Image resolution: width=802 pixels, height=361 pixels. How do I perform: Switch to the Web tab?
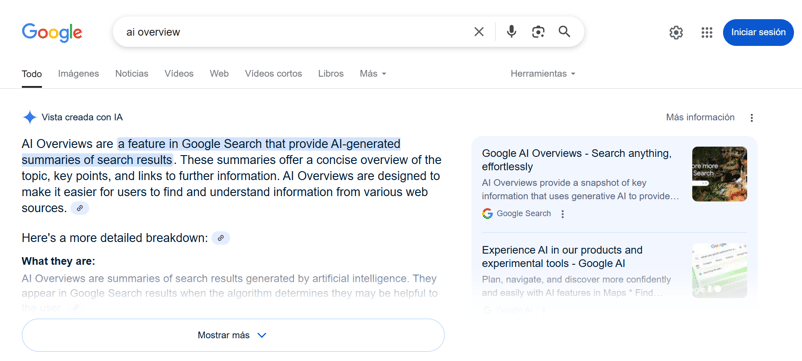point(219,74)
